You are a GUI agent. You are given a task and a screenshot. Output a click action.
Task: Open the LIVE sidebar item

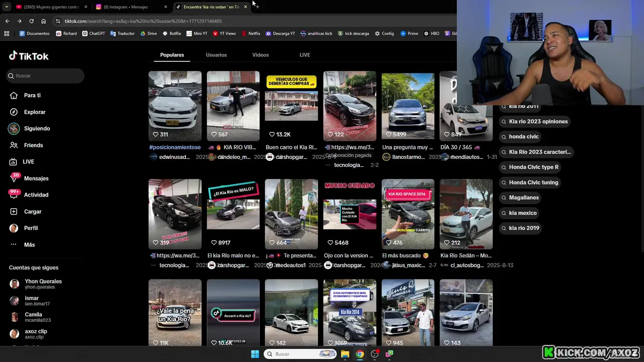(x=28, y=162)
